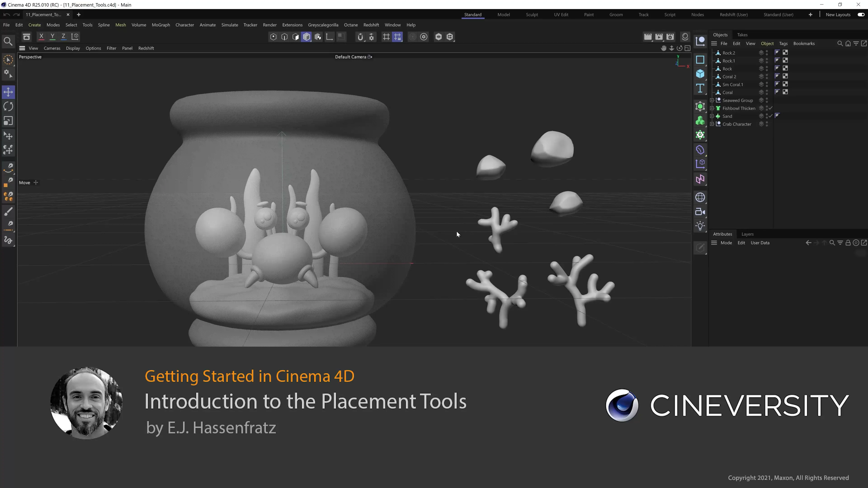Click Coral 2 material tag checker
The height and width of the screenshot is (488, 868).
tap(785, 76)
